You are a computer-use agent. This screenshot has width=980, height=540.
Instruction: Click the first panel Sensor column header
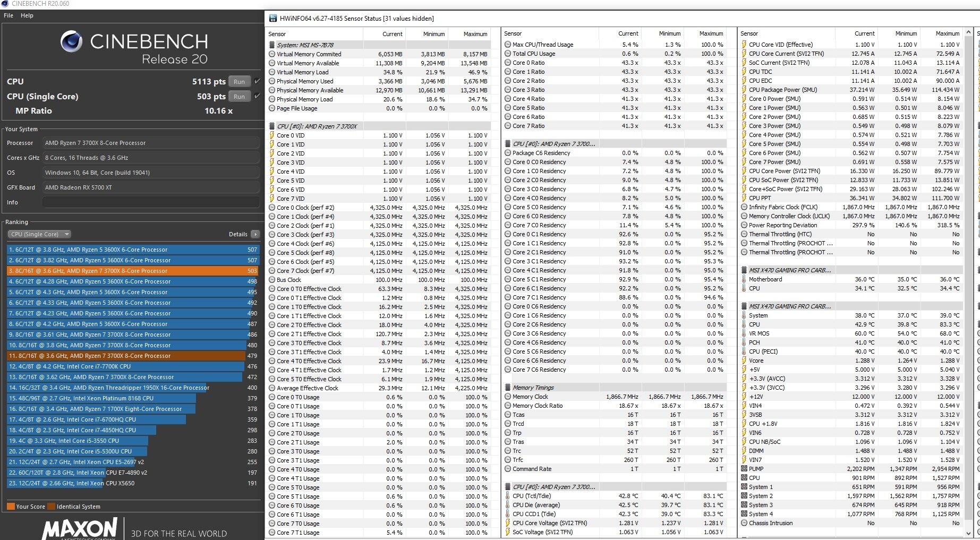315,34
